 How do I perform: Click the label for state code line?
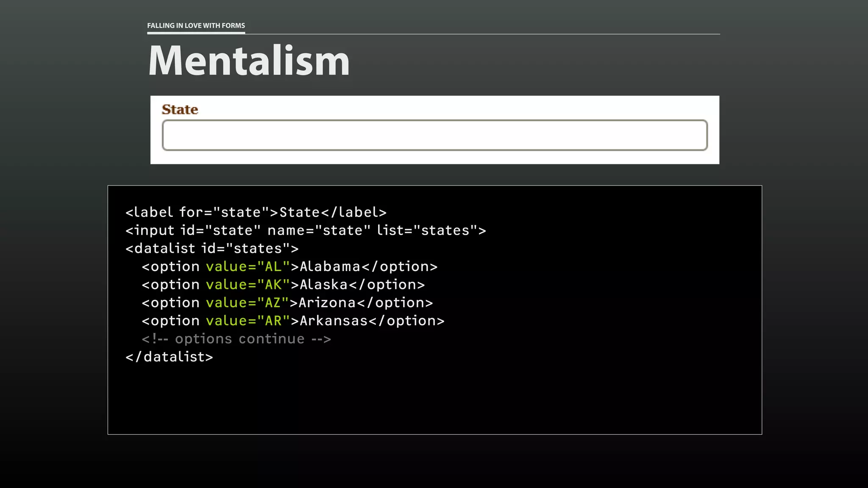(256, 212)
